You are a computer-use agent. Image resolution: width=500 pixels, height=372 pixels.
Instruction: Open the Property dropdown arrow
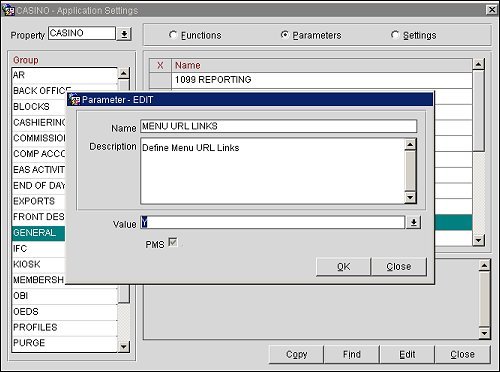[x=124, y=34]
